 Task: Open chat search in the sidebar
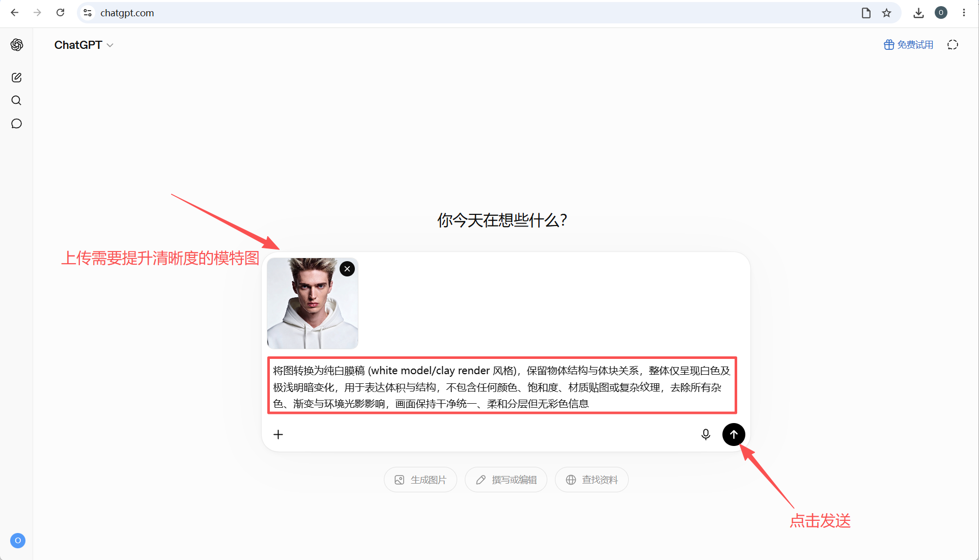point(17,100)
